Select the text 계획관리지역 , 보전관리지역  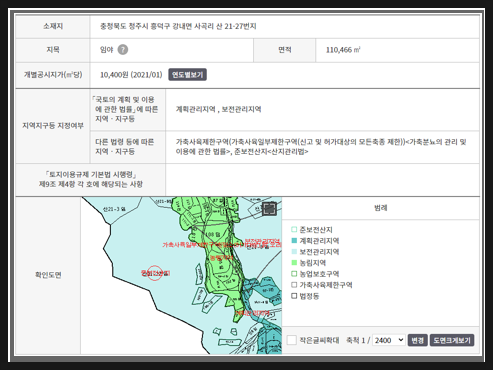(x=218, y=109)
